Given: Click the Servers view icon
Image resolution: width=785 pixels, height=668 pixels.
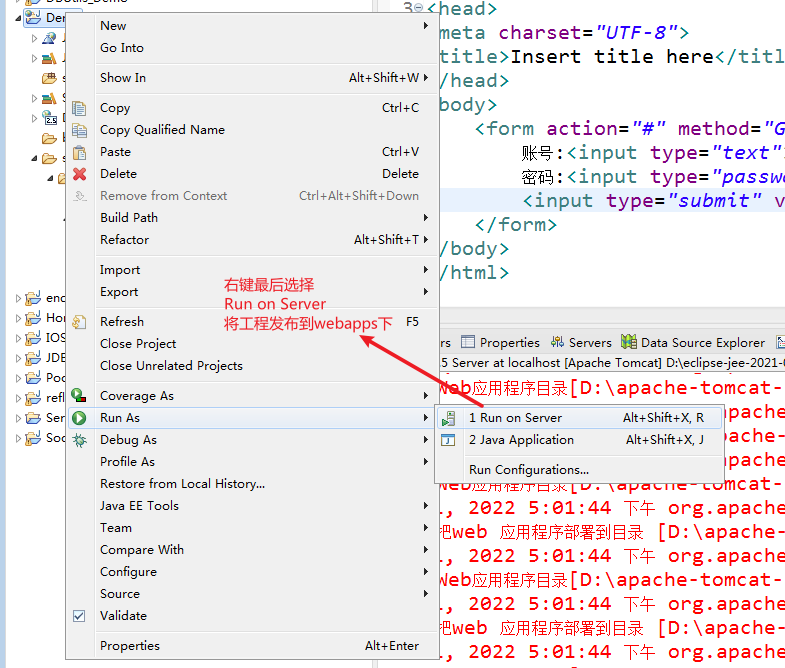Looking at the screenshot, I should tap(557, 342).
